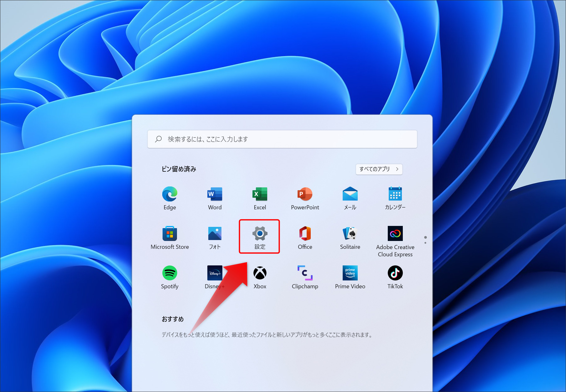Click the すべてのアプリ button
Image resolution: width=566 pixels, height=392 pixels.
pyautogui.click(x=379, y=169)
